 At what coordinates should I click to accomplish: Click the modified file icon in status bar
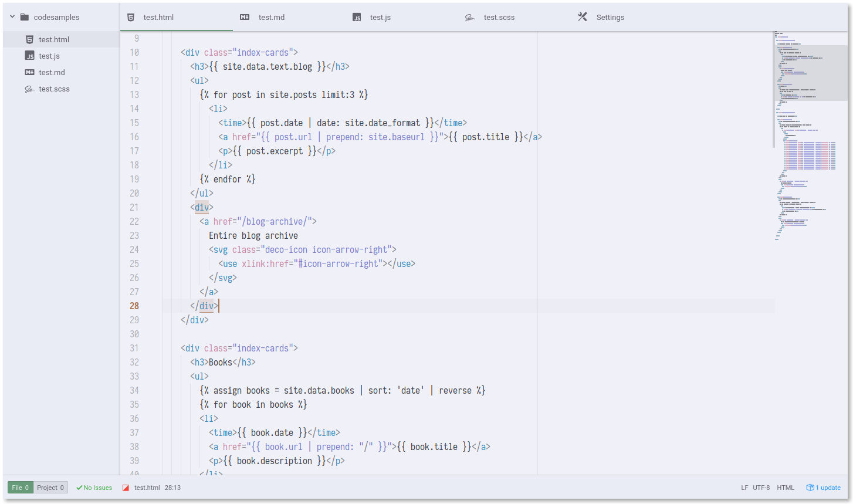(126, 488)
